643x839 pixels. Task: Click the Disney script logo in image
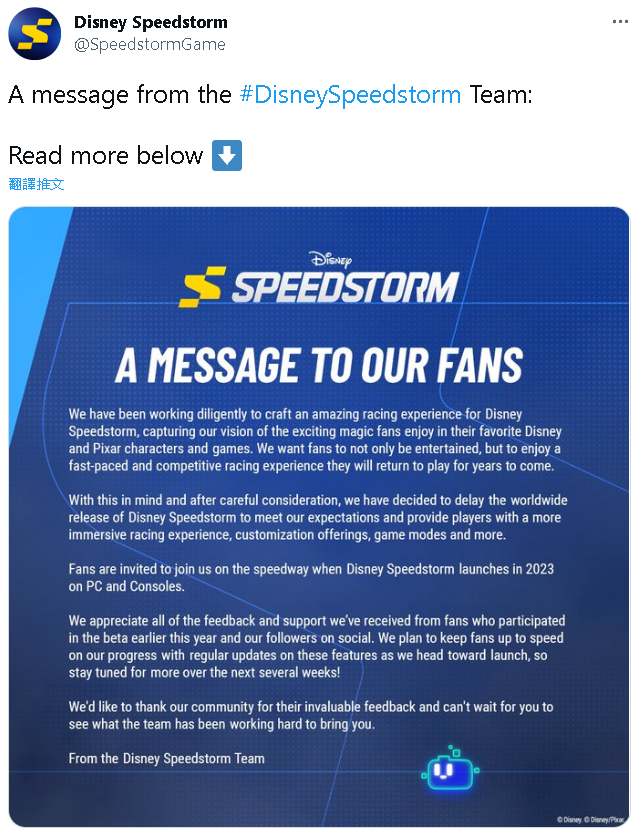coord(332,260)
